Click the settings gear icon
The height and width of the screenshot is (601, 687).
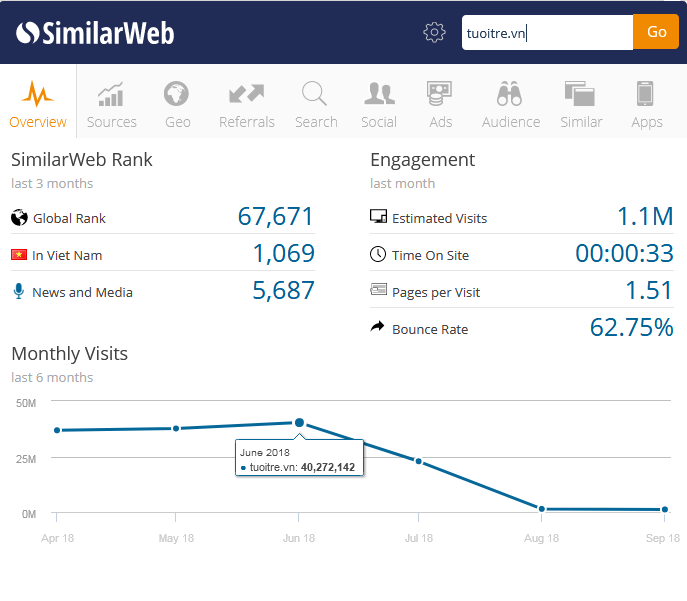coord(434,32)
